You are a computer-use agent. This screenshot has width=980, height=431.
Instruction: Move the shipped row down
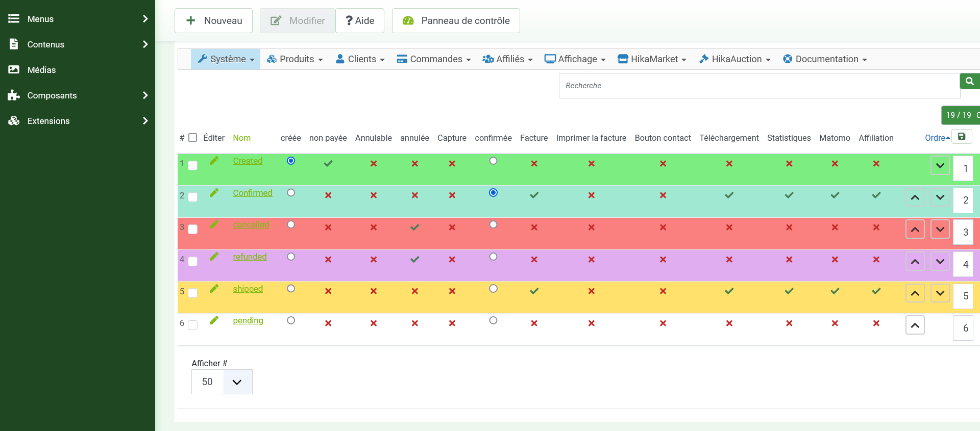click(x=940, y=293)
